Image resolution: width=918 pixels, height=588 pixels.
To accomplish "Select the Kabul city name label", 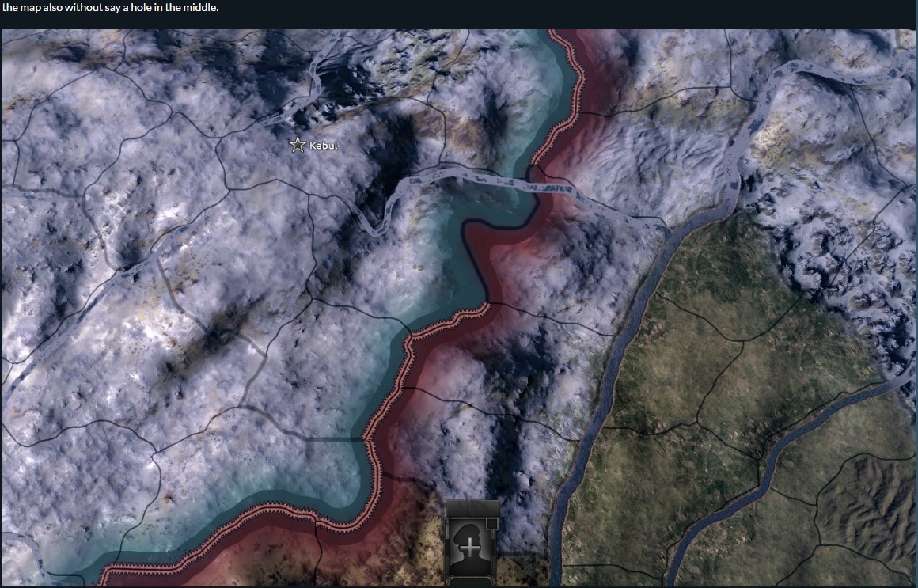I will pyautogui.click(x=323, y=146).
